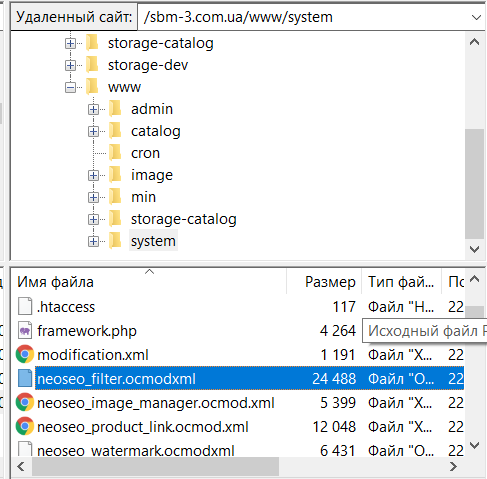Expand the image folder node

click(x=93, y=175)
